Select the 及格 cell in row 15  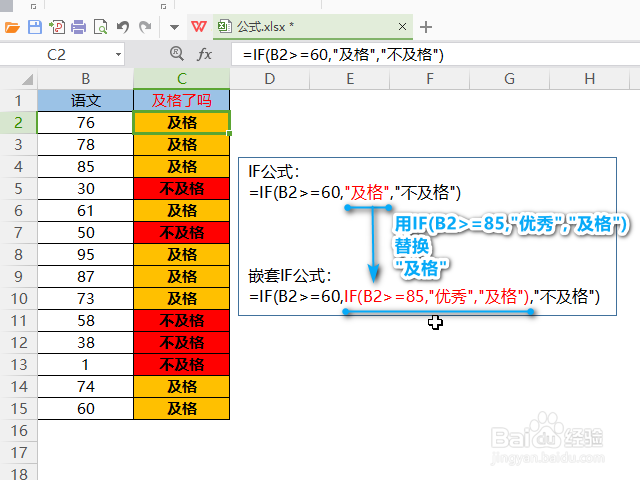[x=182, y=409]
